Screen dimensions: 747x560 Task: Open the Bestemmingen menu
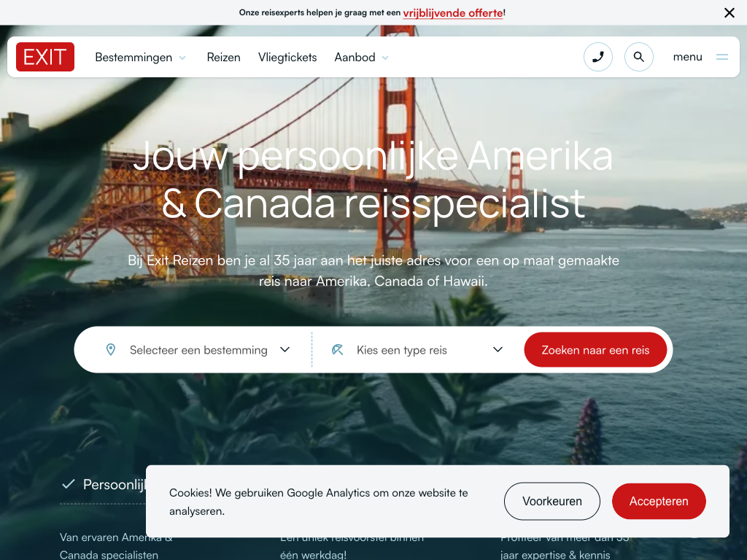[x=133, y=57]
